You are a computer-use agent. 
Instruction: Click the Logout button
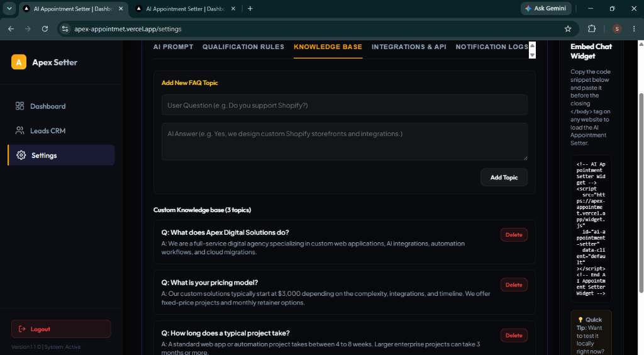(61, 329)
